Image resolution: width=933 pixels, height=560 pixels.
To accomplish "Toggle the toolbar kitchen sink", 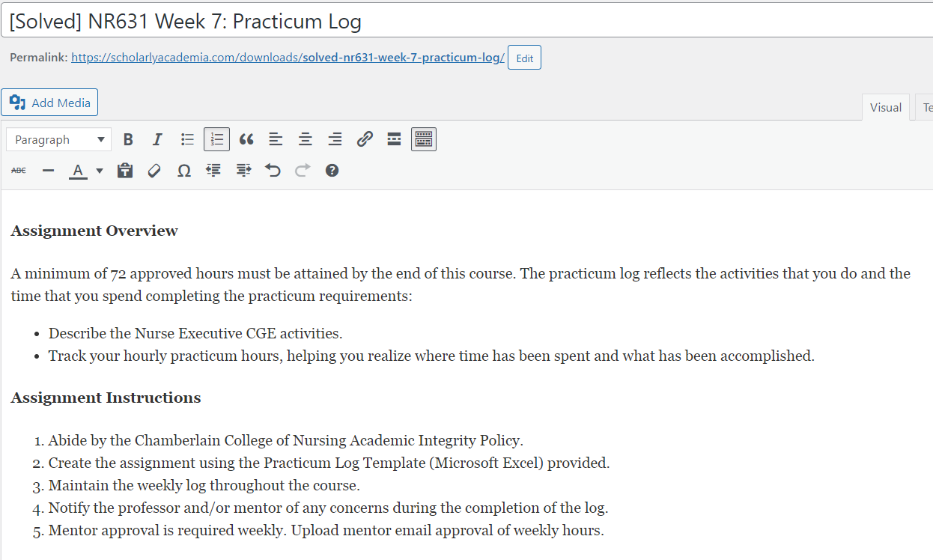I will [x=424, y=139].
